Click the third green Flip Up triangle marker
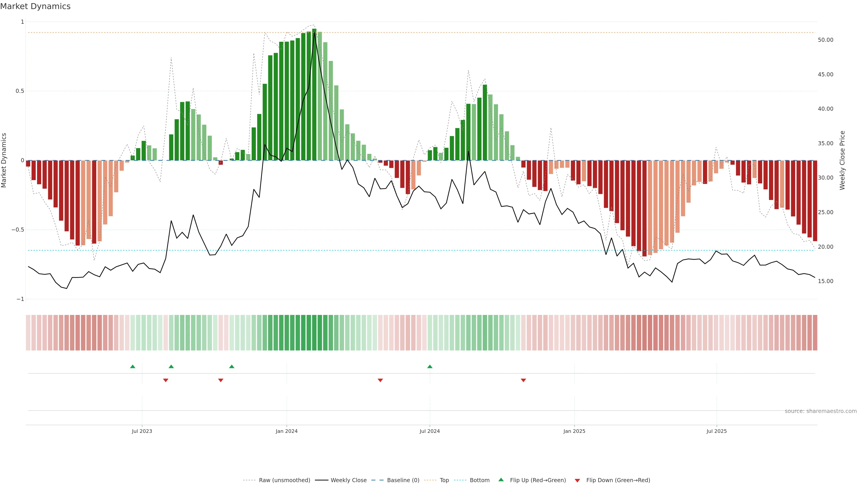This screenshot has width=868, height=488. (231, 366)
